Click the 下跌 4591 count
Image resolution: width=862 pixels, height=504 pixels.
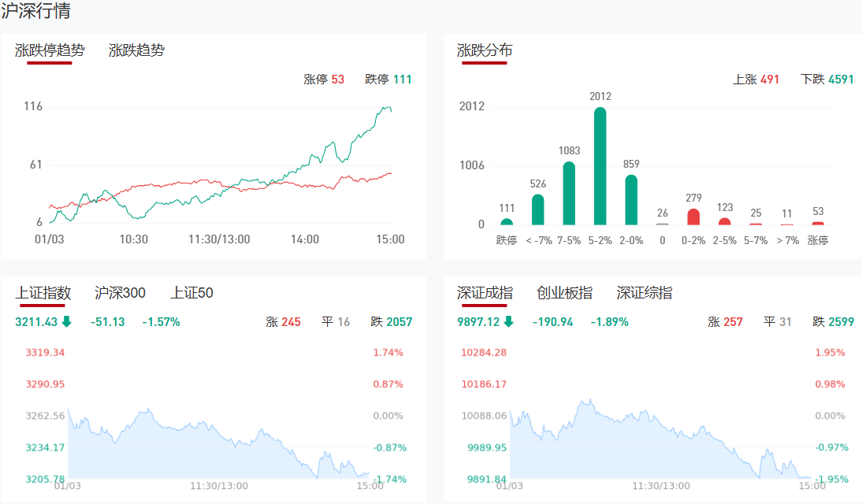[827, 80]
